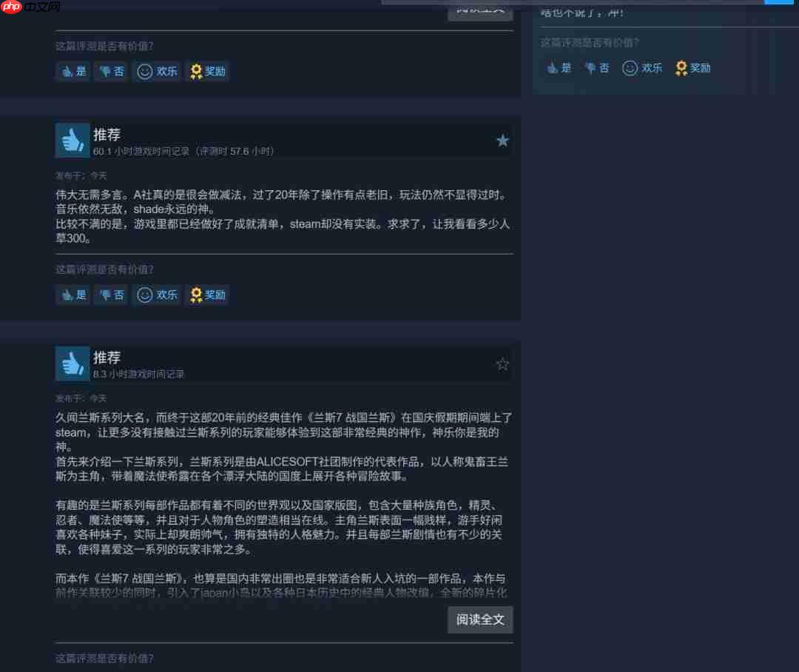This screenshot has height=672, width=799.
Task: Give 奖励 to the right column review
Action: click(x=692, y=68)
